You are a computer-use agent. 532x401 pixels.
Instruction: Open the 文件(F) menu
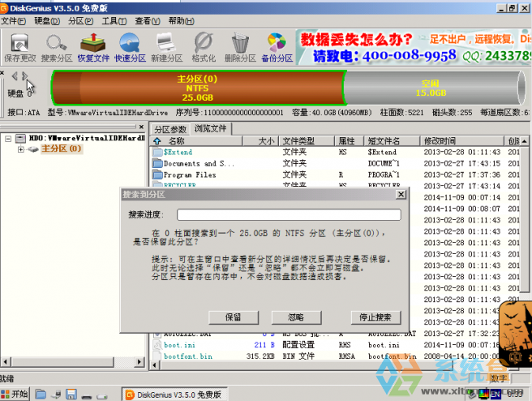[13, 21]
